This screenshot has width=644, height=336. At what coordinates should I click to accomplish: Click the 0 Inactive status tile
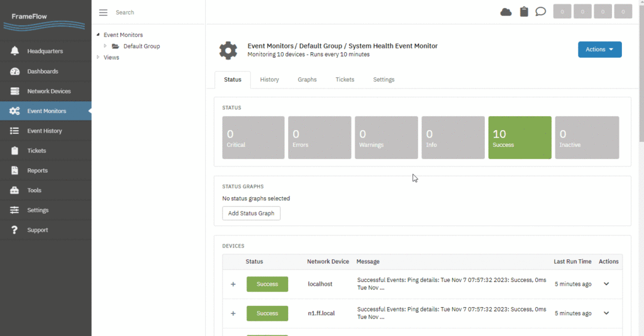pos(587,138)
